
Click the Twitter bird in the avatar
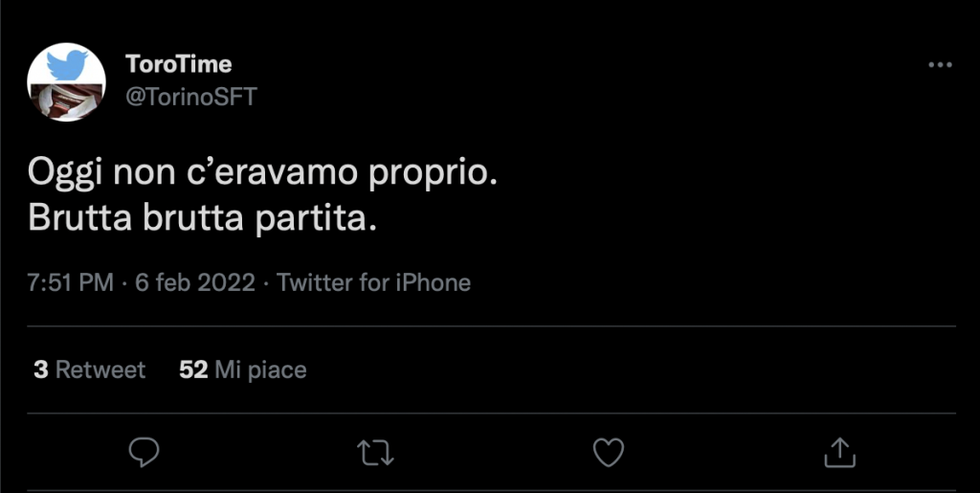pyautogui.click(x=69, y=64)
